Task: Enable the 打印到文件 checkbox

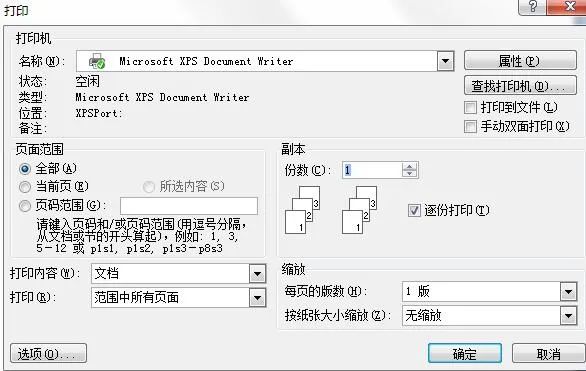Action: pos(470,108)
